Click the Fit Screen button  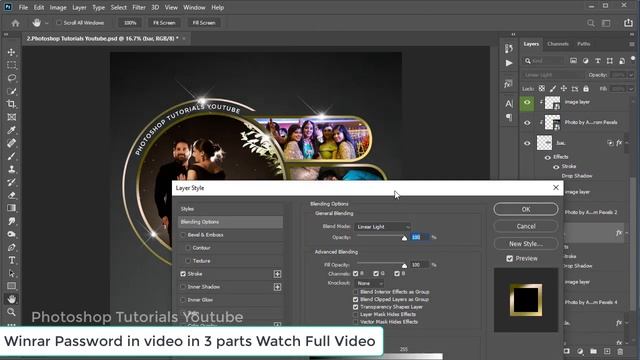(164, 23)
